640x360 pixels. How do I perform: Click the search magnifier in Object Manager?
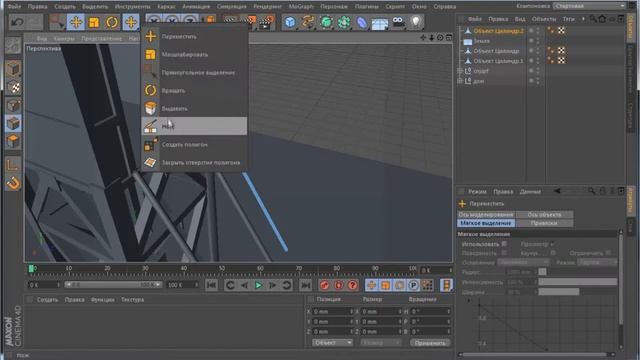593,19
